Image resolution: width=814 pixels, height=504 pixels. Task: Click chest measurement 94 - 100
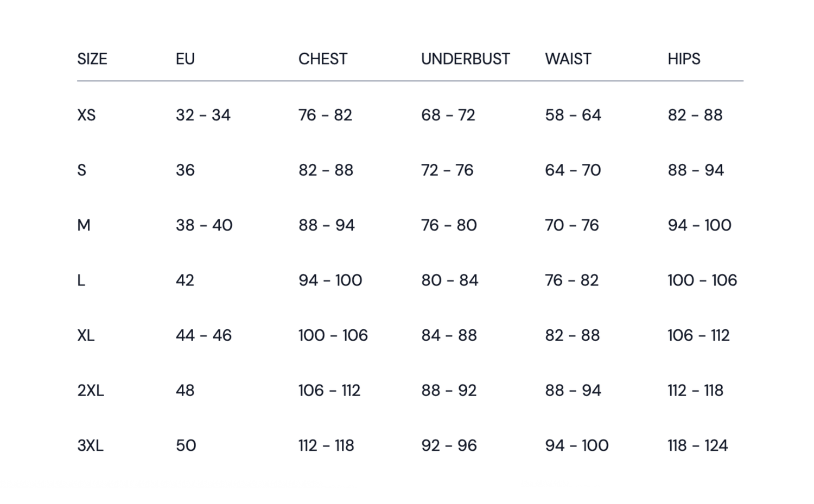click(x=330, y=280)
